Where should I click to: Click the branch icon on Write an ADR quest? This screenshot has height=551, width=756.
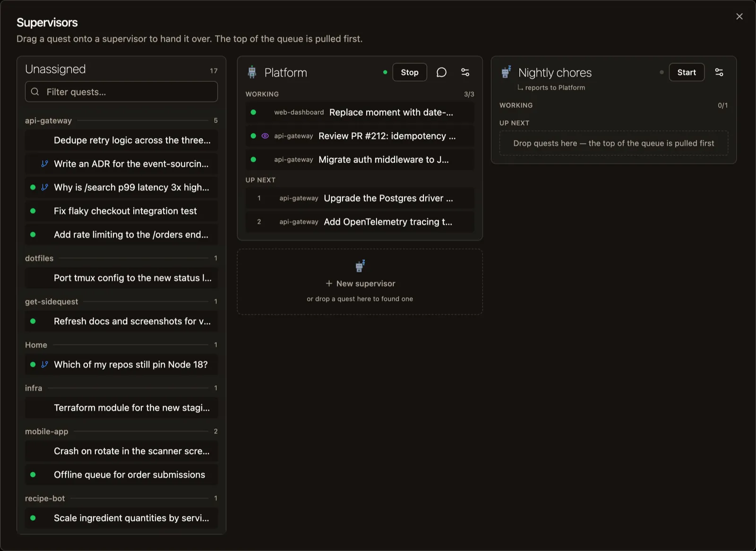(x=44, y=164)
